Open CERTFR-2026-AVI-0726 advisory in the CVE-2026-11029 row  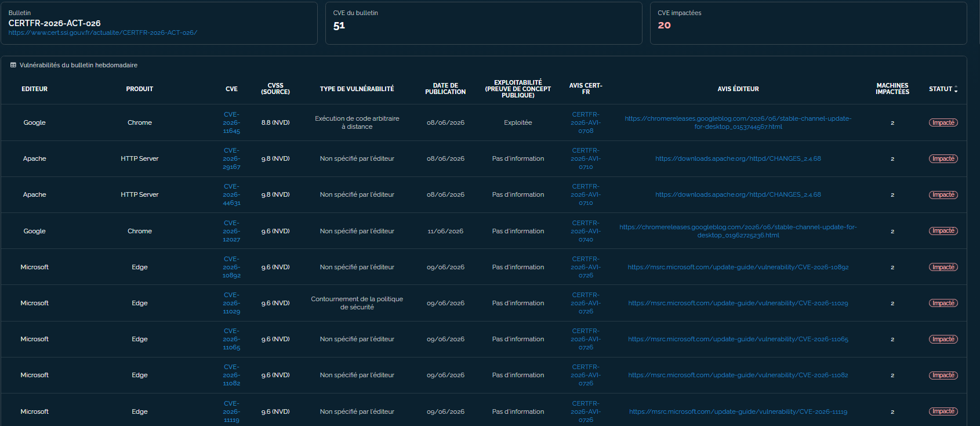coord(586,303)
